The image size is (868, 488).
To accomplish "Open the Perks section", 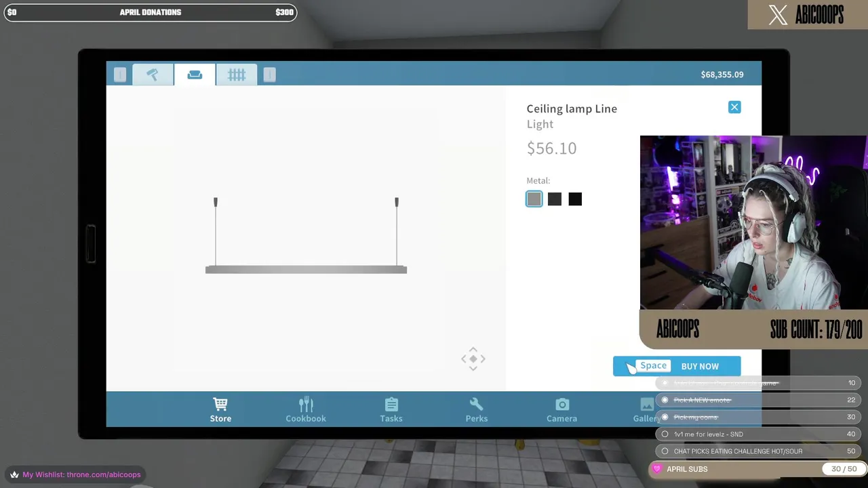I will point(477,410).
